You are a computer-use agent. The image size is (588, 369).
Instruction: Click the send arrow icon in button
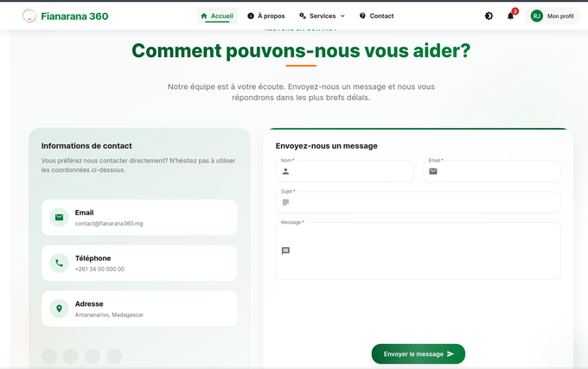(451, 353)
